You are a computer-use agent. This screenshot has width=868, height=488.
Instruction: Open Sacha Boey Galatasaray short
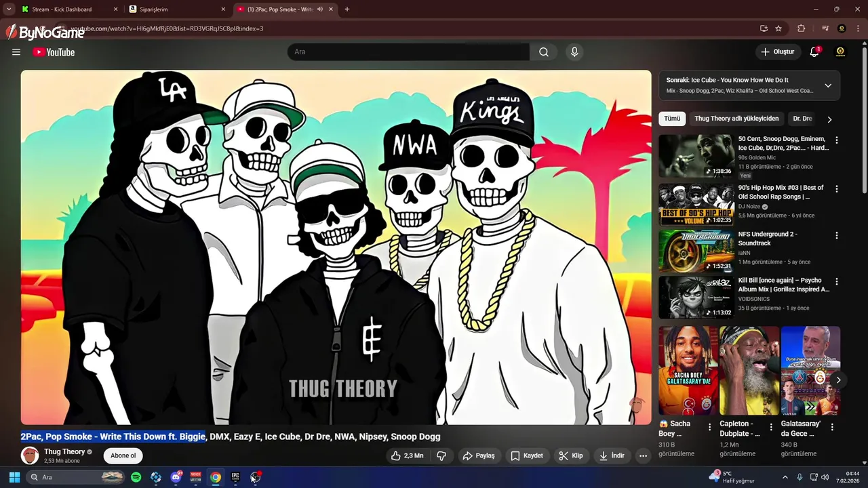click(x=688, y=371)
